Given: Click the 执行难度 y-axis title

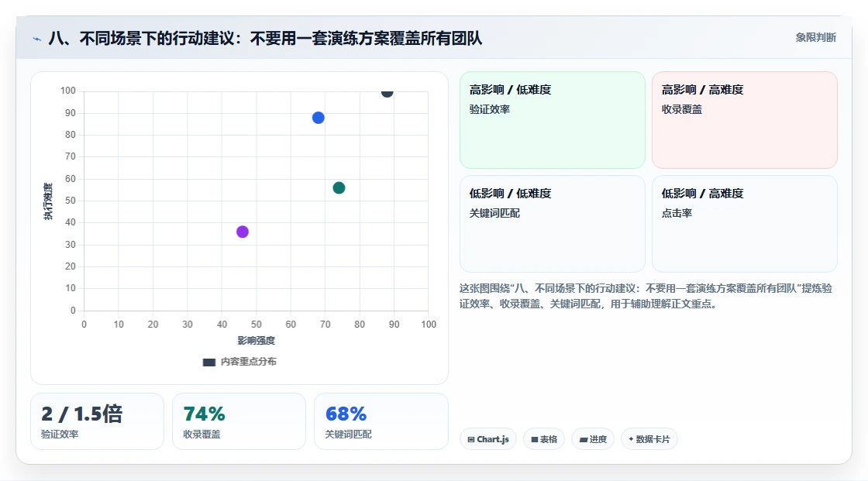Looking at the screenshot, I should (48, 201).
